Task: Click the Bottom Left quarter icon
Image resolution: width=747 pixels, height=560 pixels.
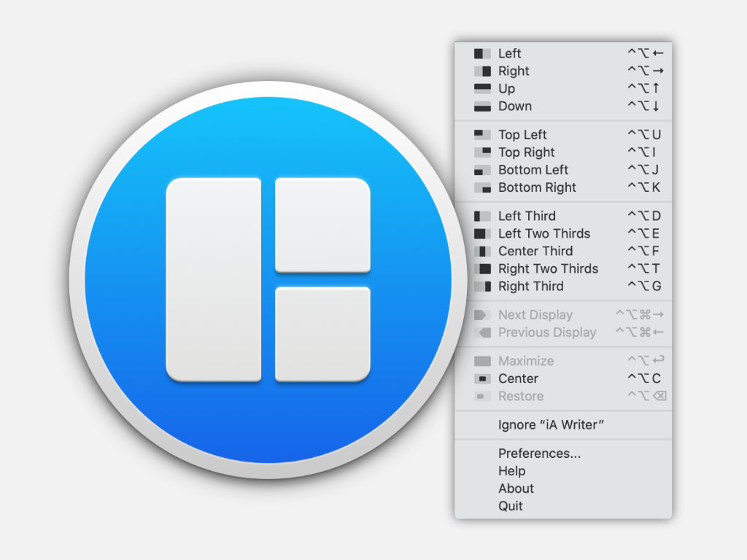Action: click(x=482, y=170)
